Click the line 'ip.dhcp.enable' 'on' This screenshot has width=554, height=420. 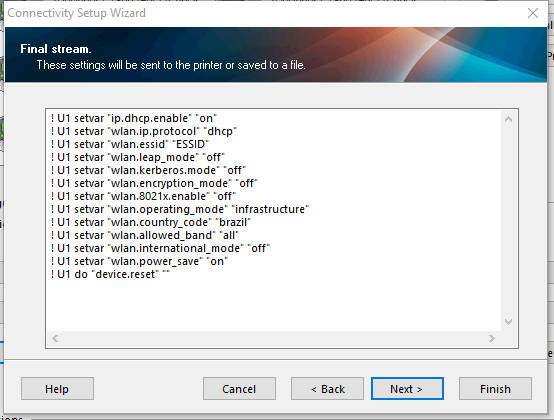coord(134,118)
